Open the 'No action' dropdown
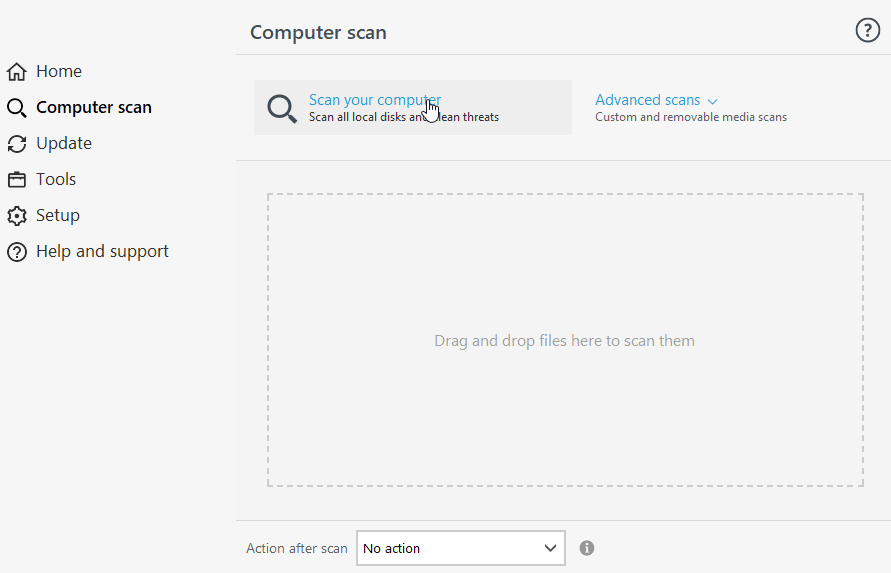Screen dimensions: 891x573 [x=460, y=548]
